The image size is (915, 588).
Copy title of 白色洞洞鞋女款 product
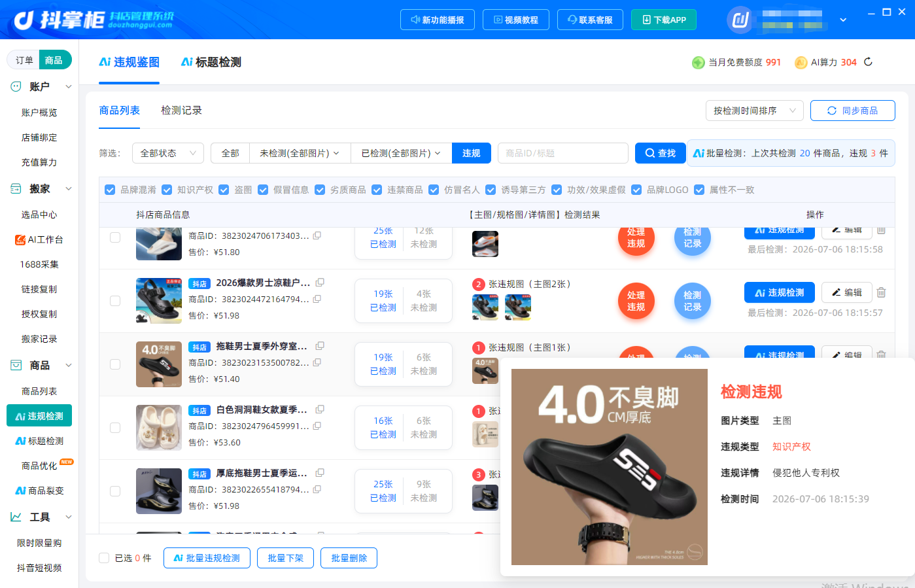[x=320, y=409]
